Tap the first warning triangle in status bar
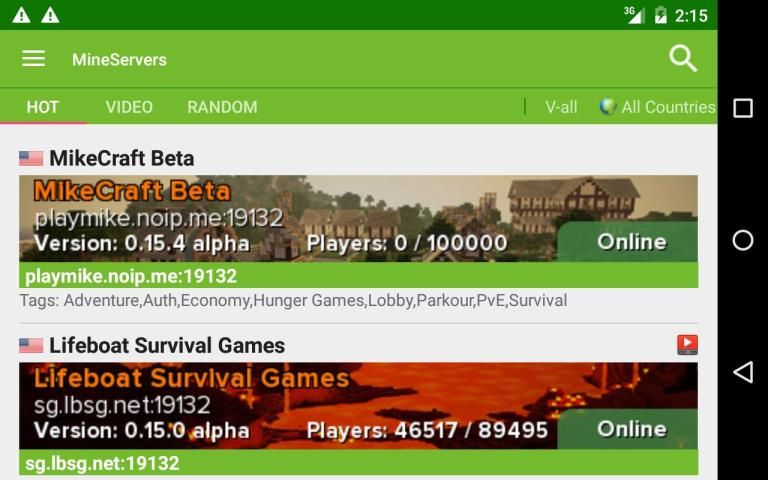This screenshot has height=480, width=768. click(x=22, y=15)
